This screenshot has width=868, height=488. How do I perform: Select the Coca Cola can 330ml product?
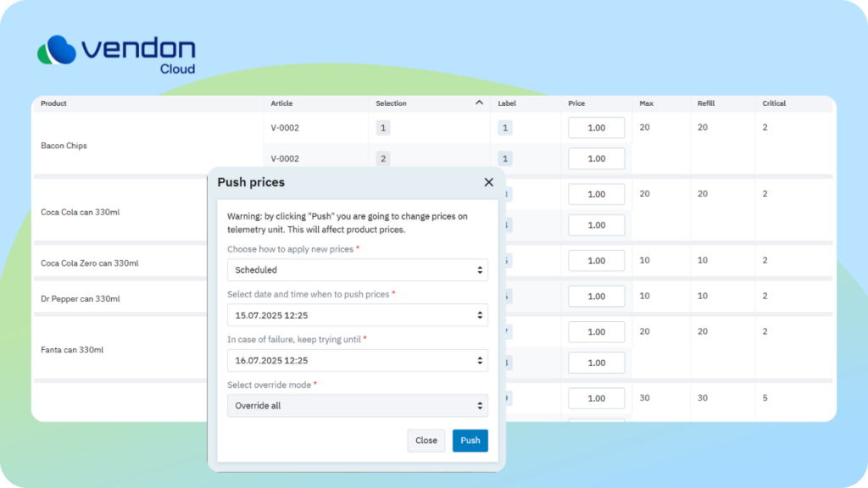click(80, 212)
